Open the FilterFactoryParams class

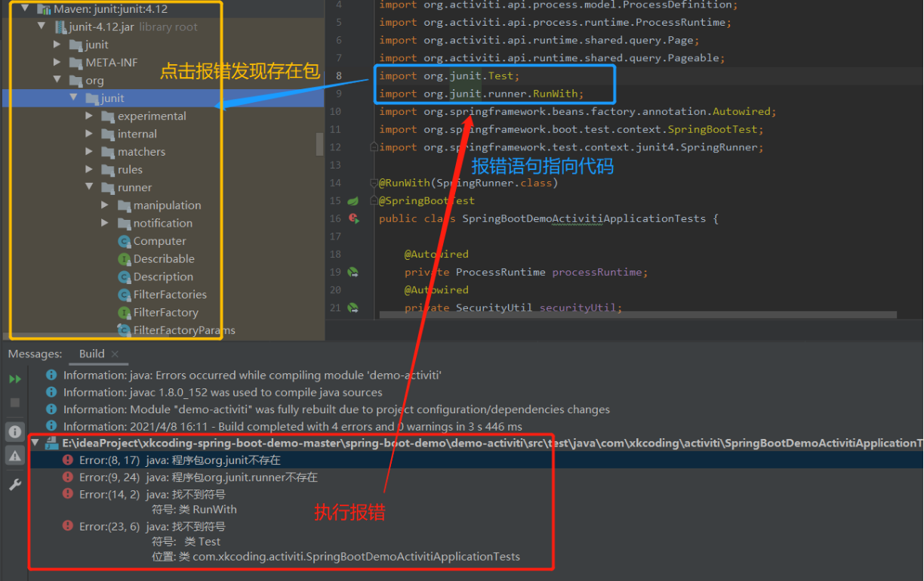click(184, 330)
